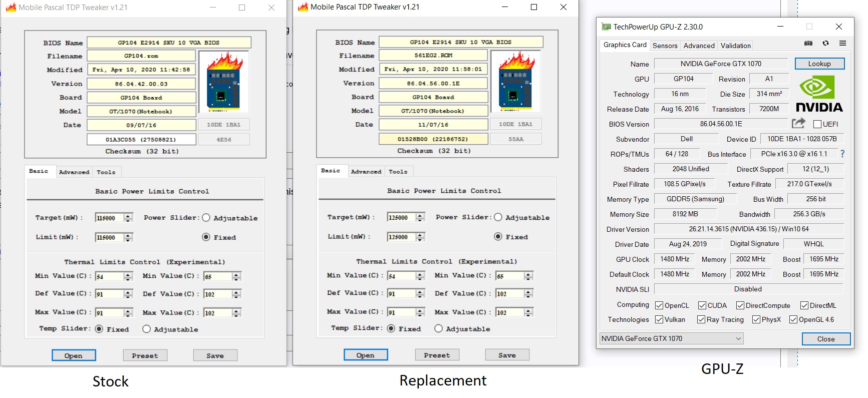Click Min Value 65 stepper in Stock window

[x=236, y=276]
